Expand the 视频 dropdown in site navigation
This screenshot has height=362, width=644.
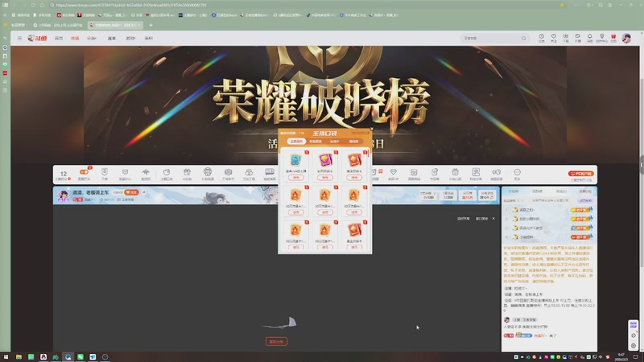130,38
